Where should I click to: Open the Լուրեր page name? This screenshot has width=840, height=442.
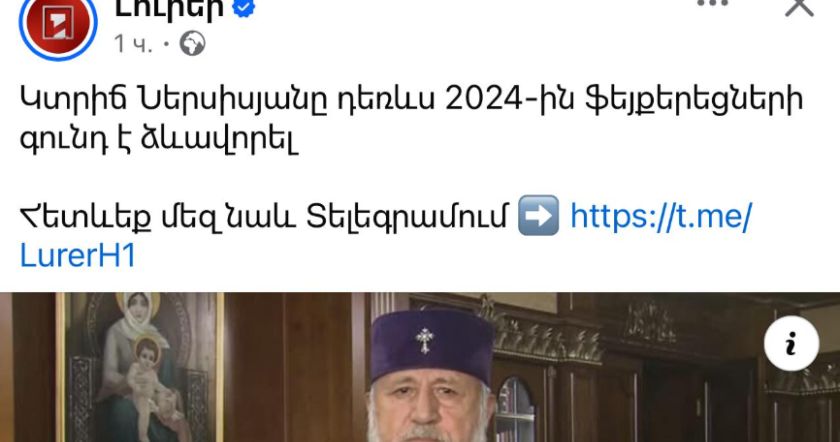click(169, 9)
